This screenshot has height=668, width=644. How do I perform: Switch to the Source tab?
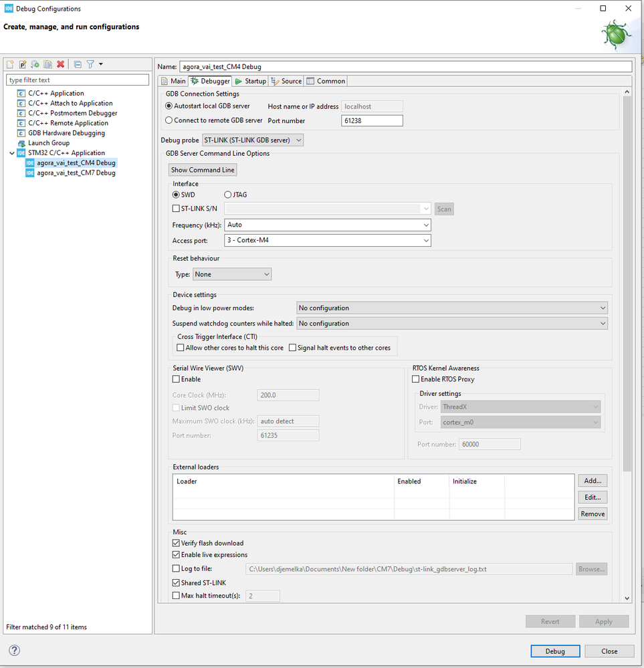286,81
